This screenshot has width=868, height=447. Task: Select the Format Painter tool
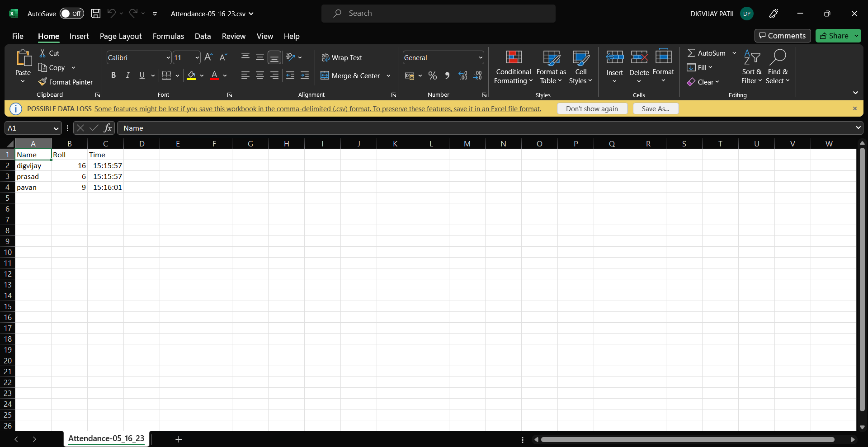pos(66,82)
